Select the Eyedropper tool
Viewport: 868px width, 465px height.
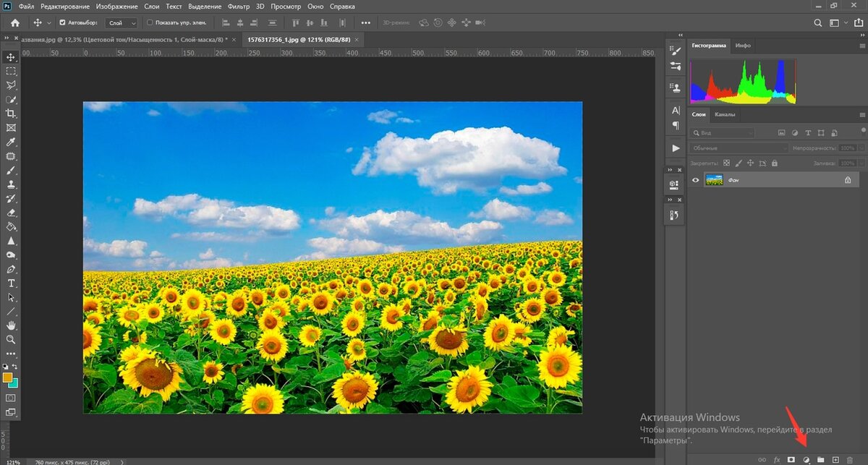pyautogui.click(x=11, y=142)
